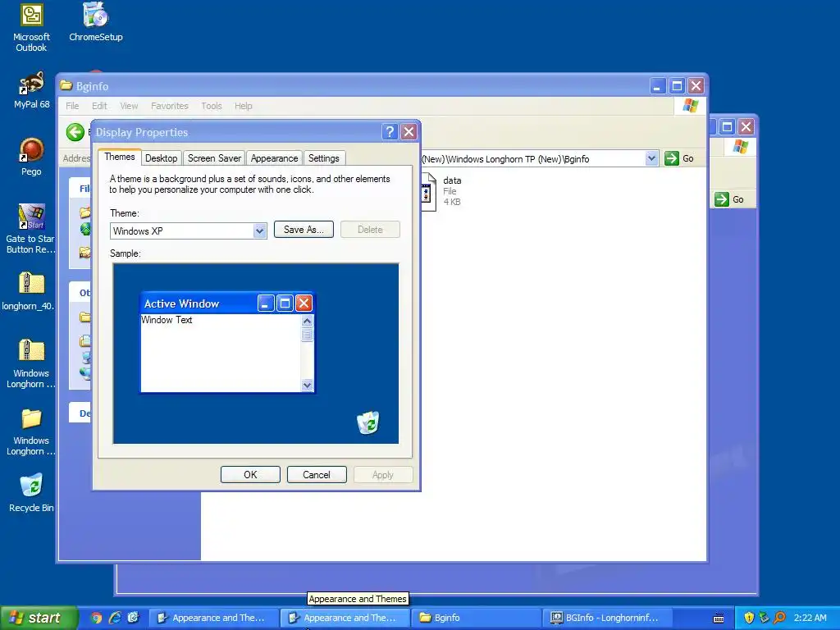Image resolution: width=840 pixels, height=630 pixels.
Task: Open the Favorites menu in Bginfo
Action: point(169,106)
